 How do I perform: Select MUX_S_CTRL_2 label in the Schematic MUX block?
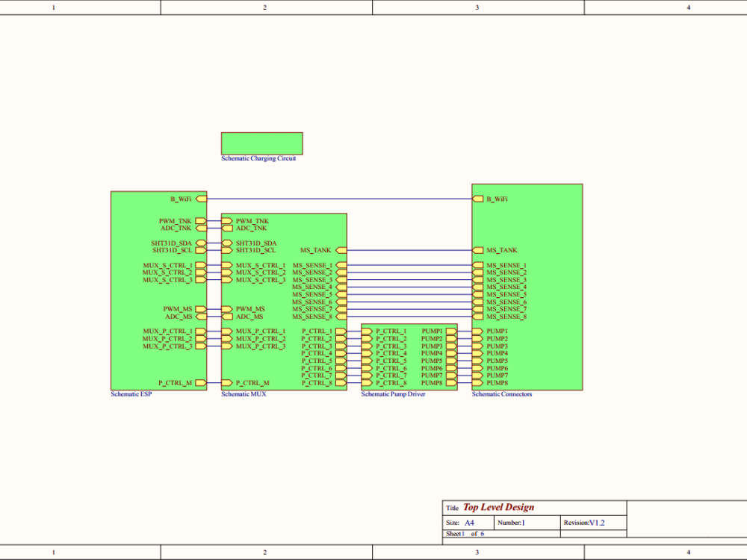coord(261,273)
